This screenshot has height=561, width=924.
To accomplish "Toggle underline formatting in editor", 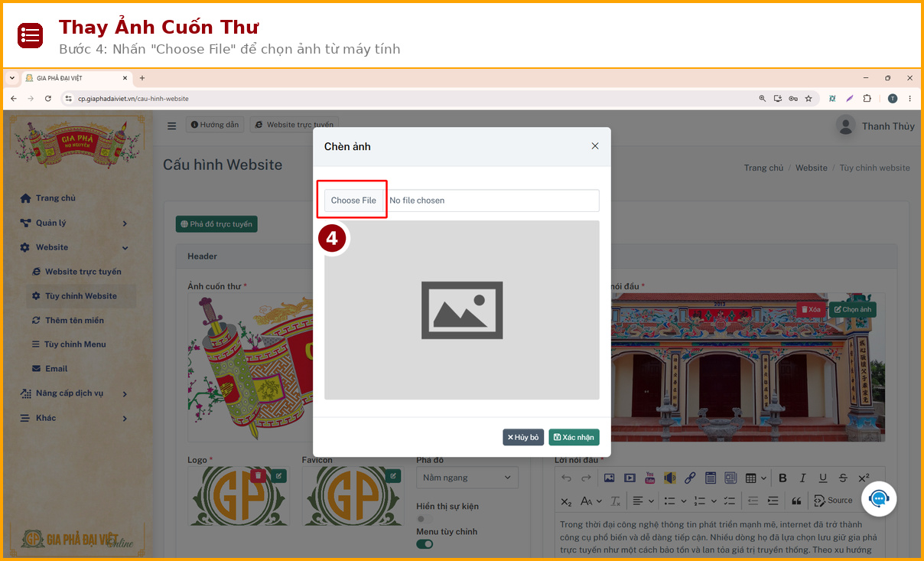I will pyautogui.click(x=823, y=478).
